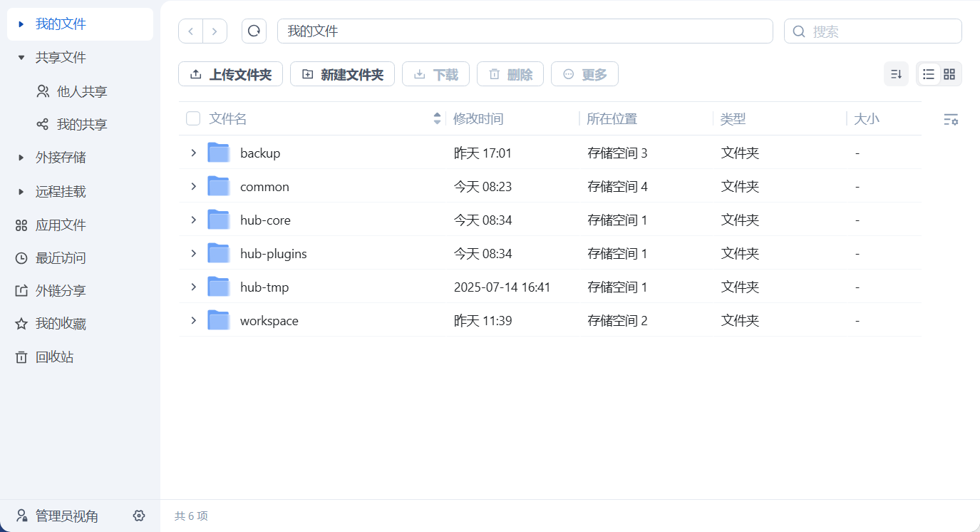
Task: Click the 应用文件 apps icon
Action: coord(21,225)
